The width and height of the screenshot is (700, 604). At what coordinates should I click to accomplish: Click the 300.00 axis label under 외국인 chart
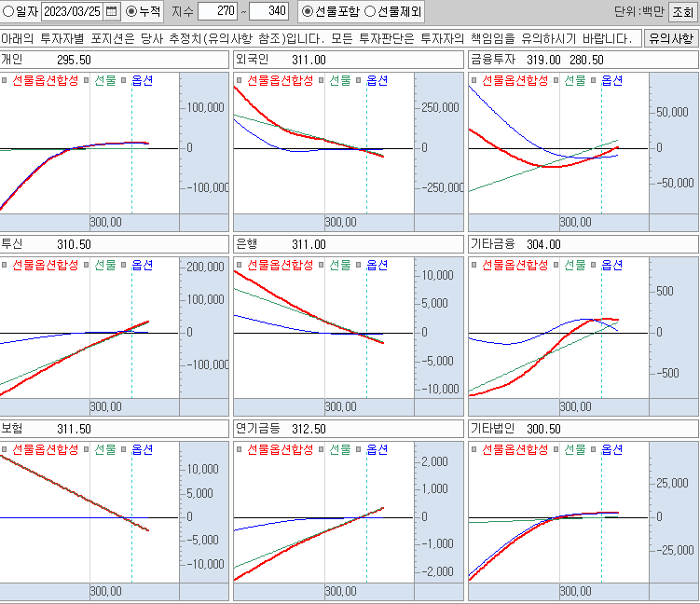point(340,223)
